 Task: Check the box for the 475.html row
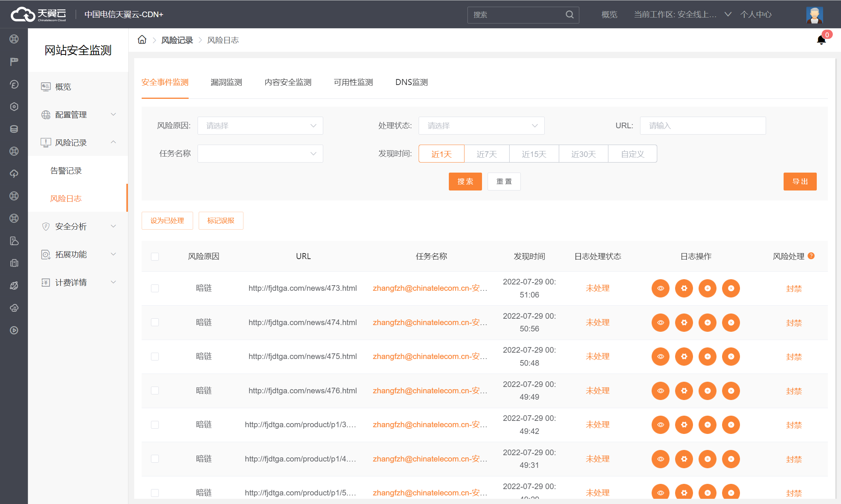(x=155, y=356)
